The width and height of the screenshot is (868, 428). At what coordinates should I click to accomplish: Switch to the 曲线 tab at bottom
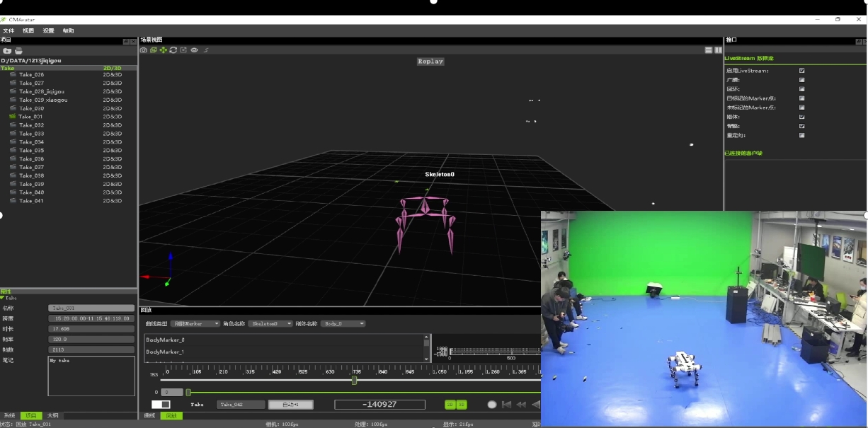(149, 416)
